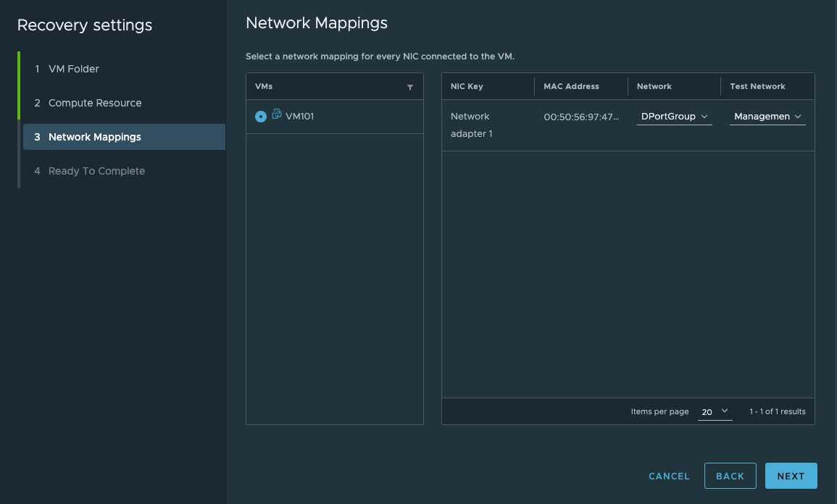Go to VM Folder step
The width and height of the screenshot is (837, 504).
tap(73, 69)
